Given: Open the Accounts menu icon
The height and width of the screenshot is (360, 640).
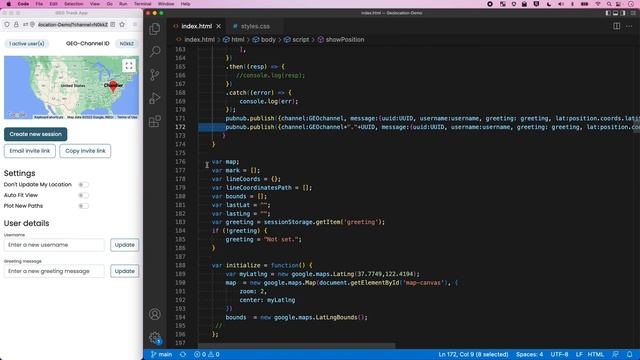Looking at the screenshot, I should click(x=155, y=314).
